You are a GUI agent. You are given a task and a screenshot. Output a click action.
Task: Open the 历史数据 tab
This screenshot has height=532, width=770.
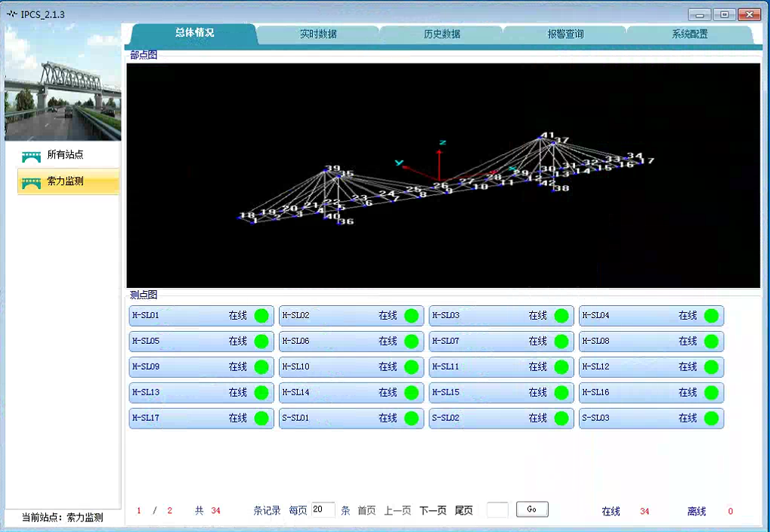coord(441,35)
